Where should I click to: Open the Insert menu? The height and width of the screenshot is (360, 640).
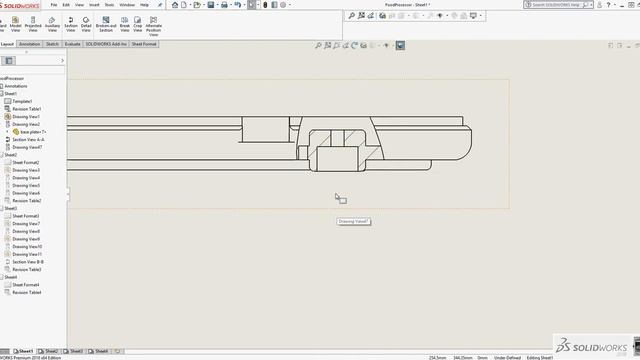tap(94, 5)
